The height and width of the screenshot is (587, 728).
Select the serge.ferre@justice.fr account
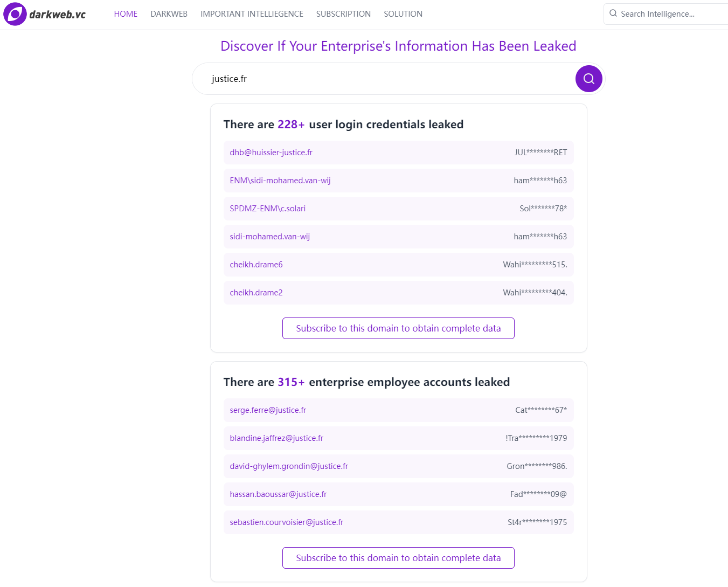pyautogui.click(x=398, y=410)
